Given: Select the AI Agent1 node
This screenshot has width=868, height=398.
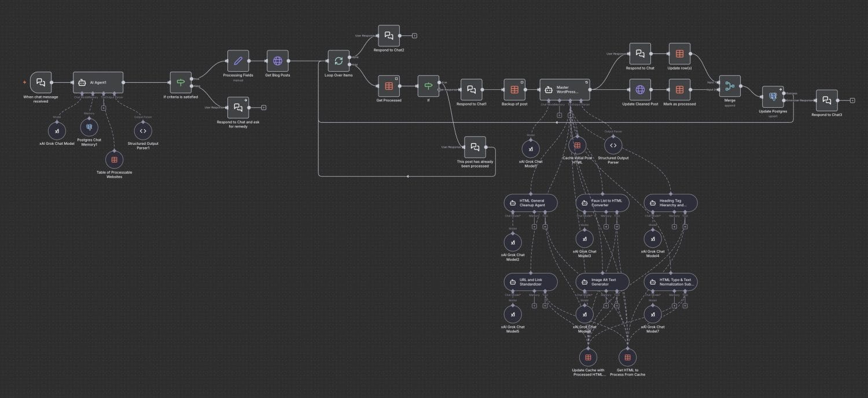Looking at the screenshot, I should tap(98, 82).
